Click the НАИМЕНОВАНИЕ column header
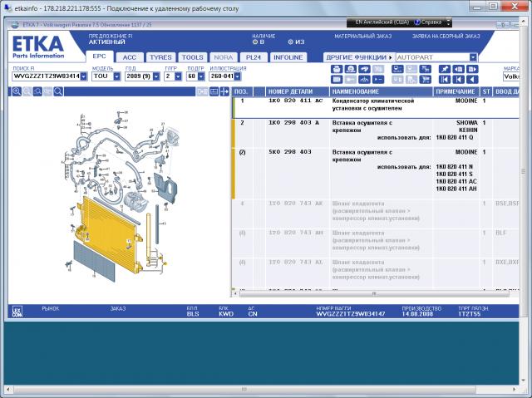The height and width of the screenshot is (398, 532). click(x=381, y=91)
